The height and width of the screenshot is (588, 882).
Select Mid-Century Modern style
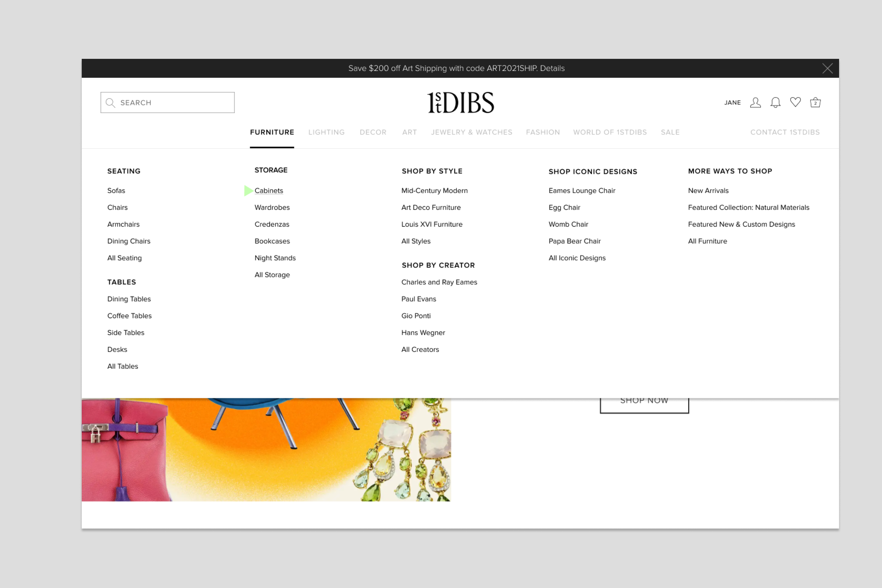click(x=435, y=190)
